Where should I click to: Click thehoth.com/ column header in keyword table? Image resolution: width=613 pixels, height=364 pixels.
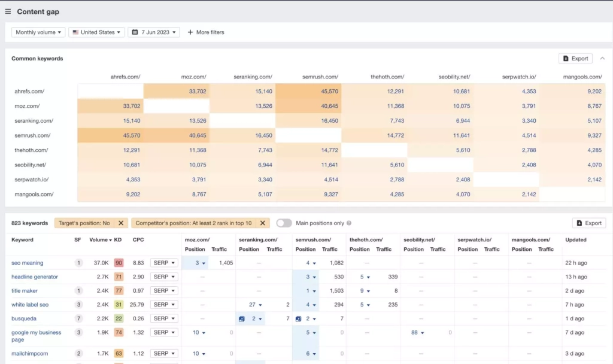point(366,239)
